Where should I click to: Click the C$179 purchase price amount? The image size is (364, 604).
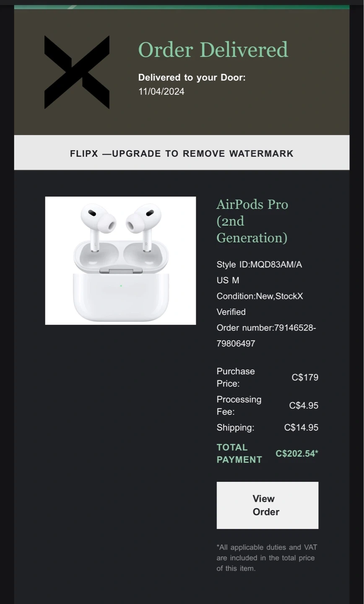305,377
